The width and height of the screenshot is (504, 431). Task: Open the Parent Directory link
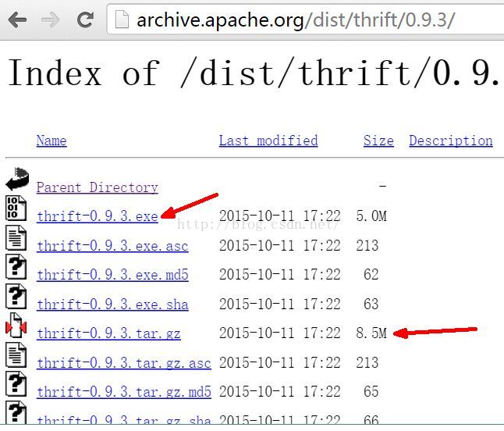point(97,187)
